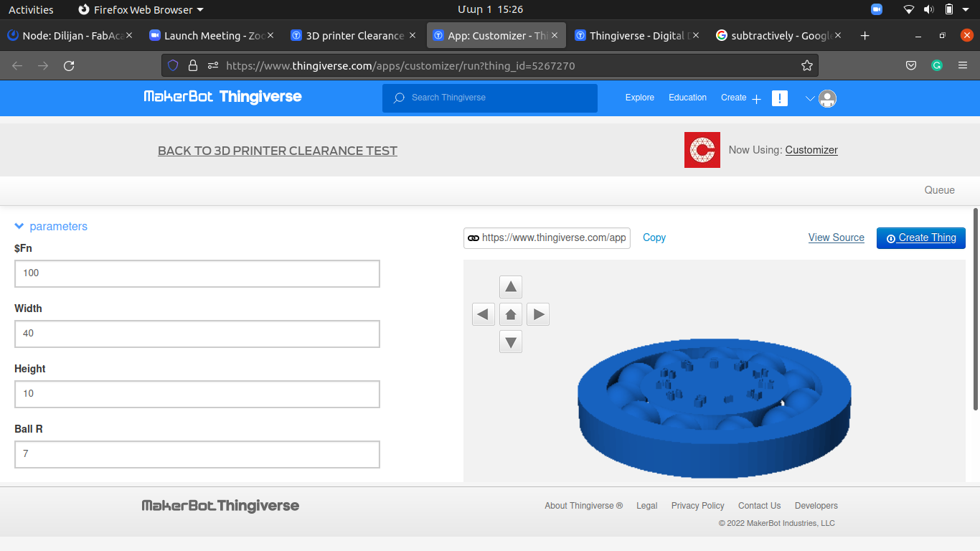Image resolution: width=980 pixels, height=551 pixels.
Task: Go back to the previous page
Action: pyautogui.click(x=17, y=66)
